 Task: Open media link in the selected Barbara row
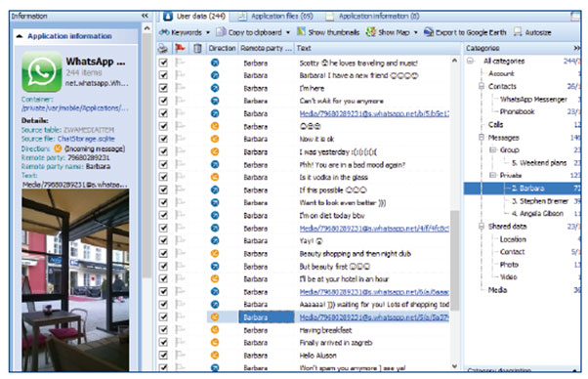pyautogui.click(x=374, y=317)
